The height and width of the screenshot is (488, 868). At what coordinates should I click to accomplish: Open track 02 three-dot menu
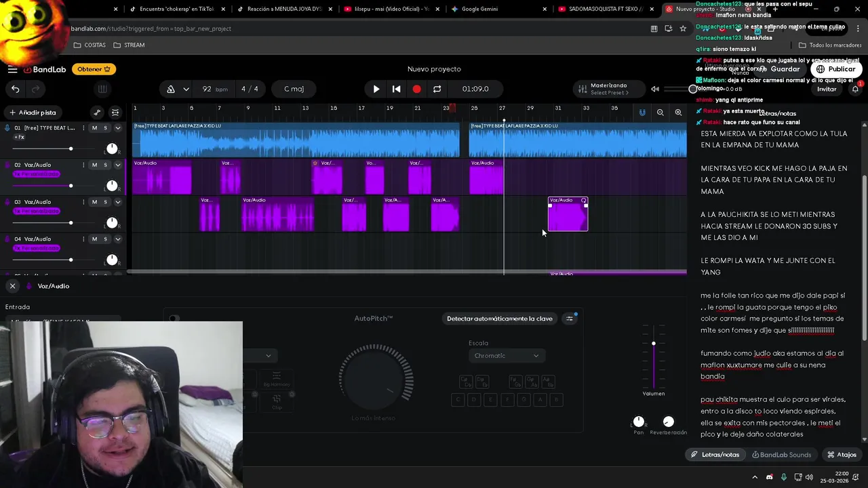[83, 165]
